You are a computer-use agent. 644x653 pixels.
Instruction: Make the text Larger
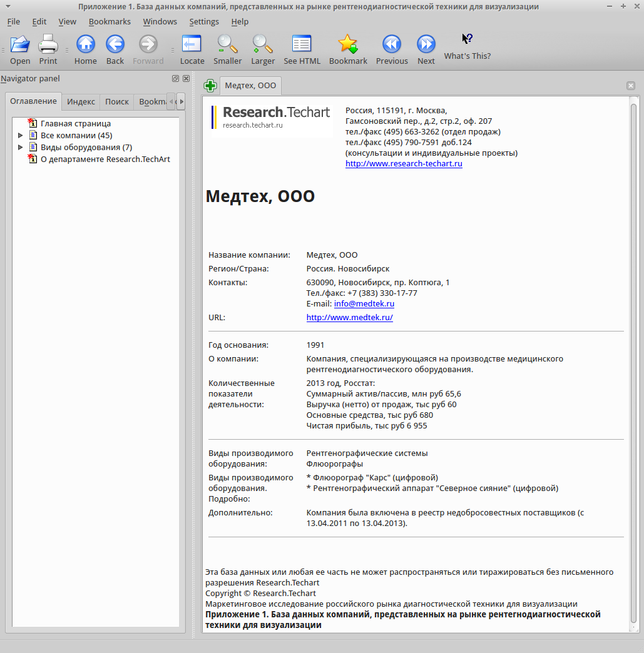coord(263,49)
